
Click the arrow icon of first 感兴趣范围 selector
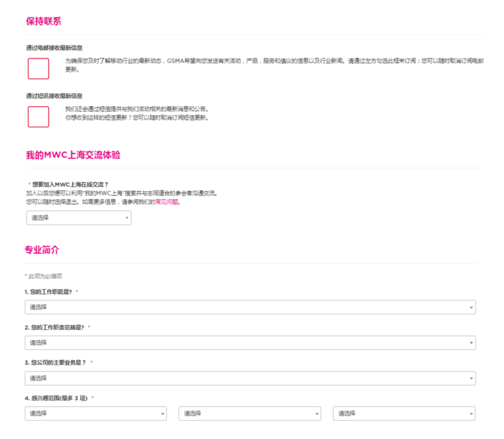click(x=162, y=414)
